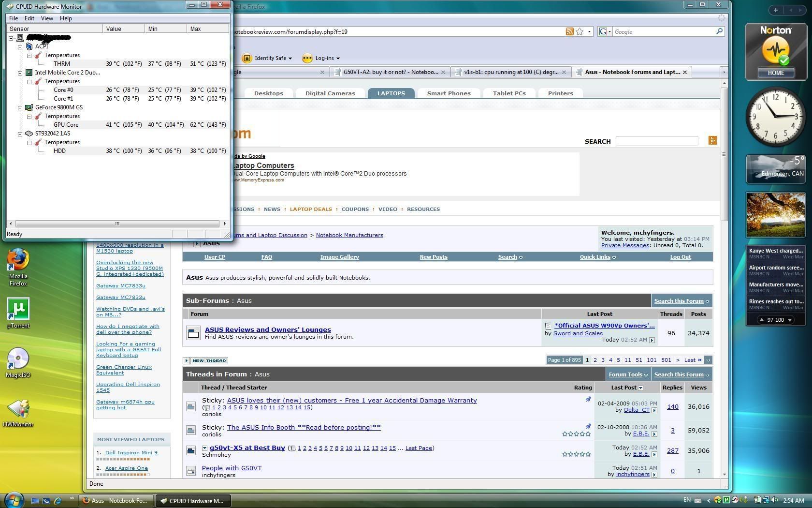The image size is (812, 508).
Task: Click the orange forum search go icon
Action: pyautogui.click(x=712, y=140)
